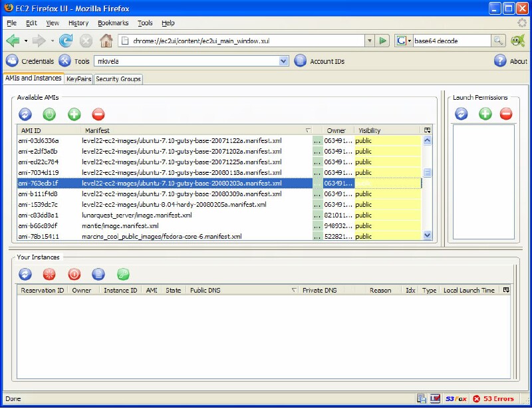This screenshot has height=409, width=532.
Task: Show console output with blue document icon
Action: (x=98, y=274)
